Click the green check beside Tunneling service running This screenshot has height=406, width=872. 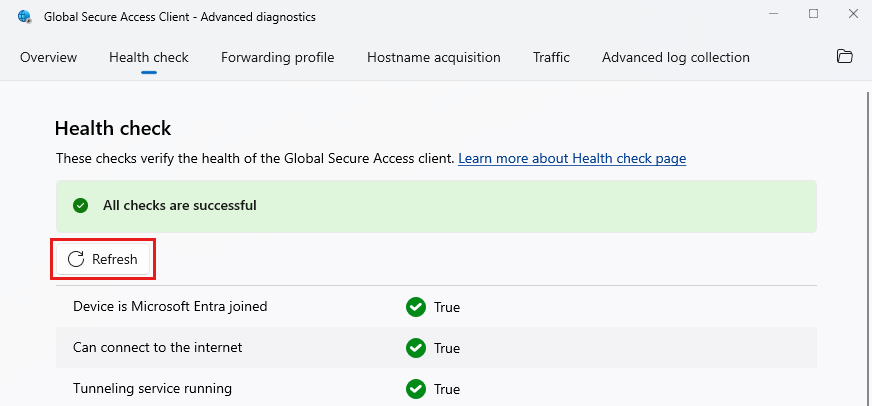coord(416,389)
